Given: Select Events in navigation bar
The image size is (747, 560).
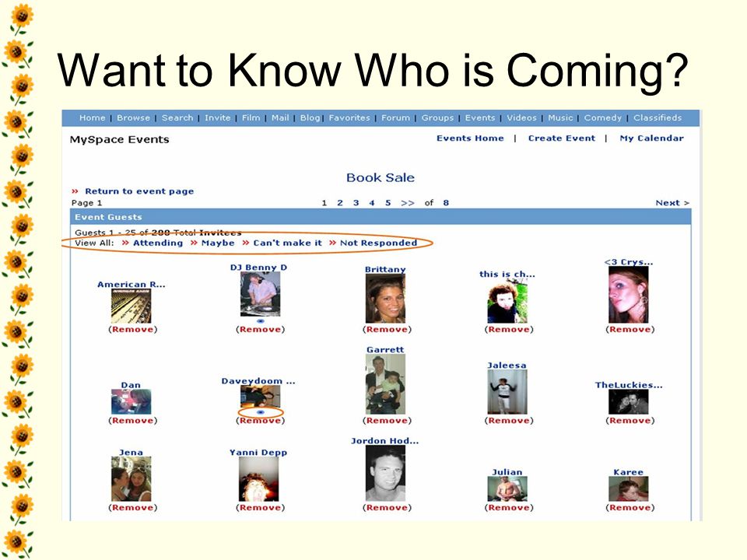Looking at the screenshot, I should coord(480,117).
